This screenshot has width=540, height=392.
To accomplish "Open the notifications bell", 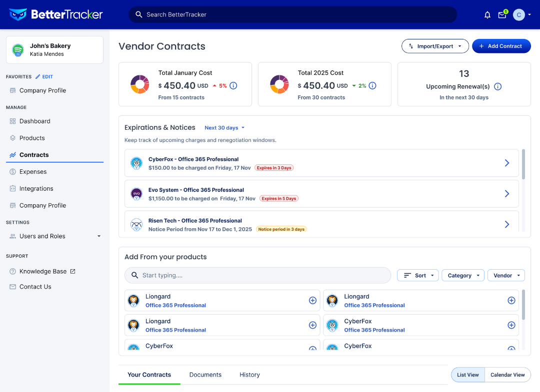I will click(487, 15).
